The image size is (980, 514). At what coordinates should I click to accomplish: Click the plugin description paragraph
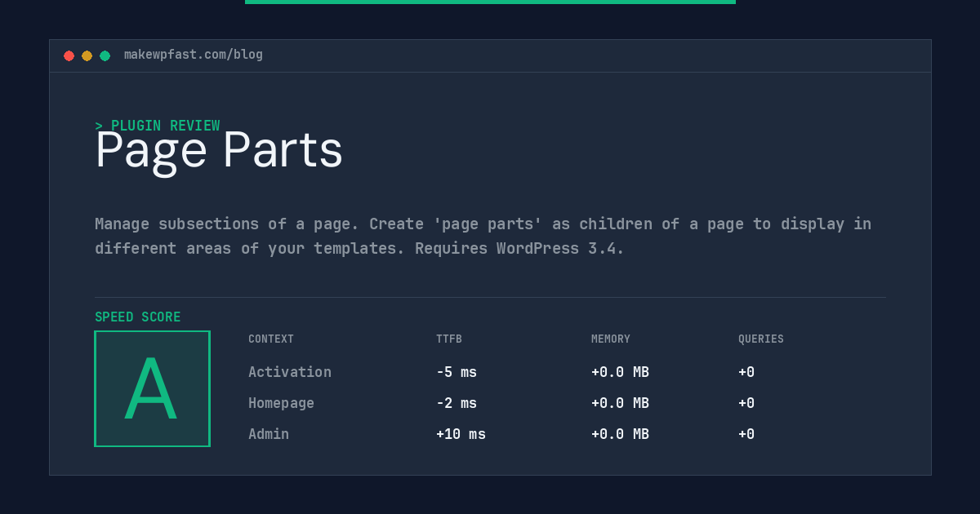(483, 236)
